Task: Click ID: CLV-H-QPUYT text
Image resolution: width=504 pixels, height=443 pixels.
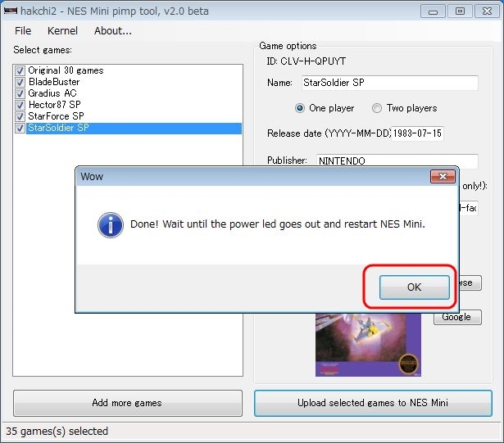Action: [306, 61]
